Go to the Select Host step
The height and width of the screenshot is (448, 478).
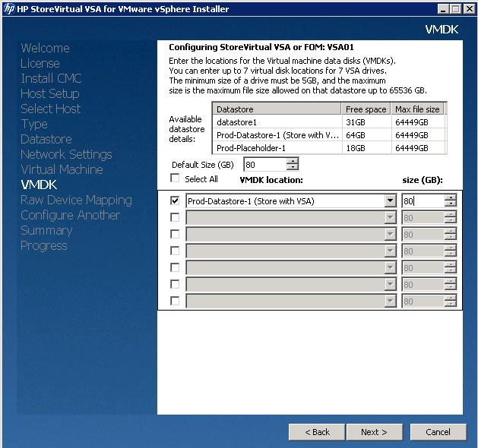click(x=51, y=109)
